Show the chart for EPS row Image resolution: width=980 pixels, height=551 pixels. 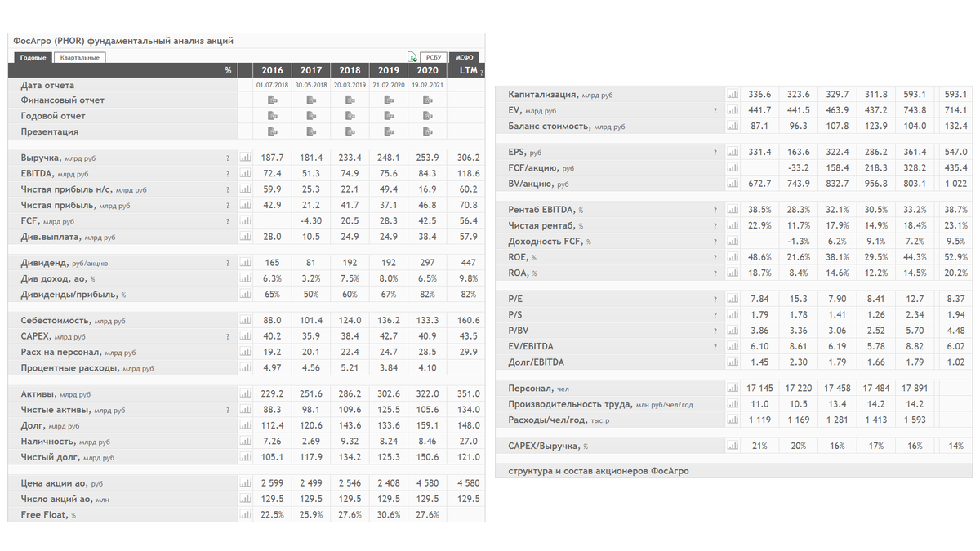pyautogui.click(x=733, y=152)
